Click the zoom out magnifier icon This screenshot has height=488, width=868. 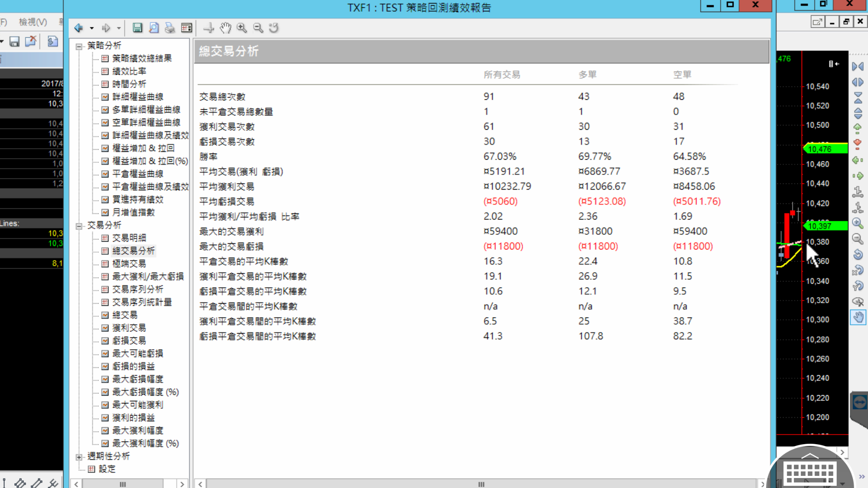tap(258, 28)
